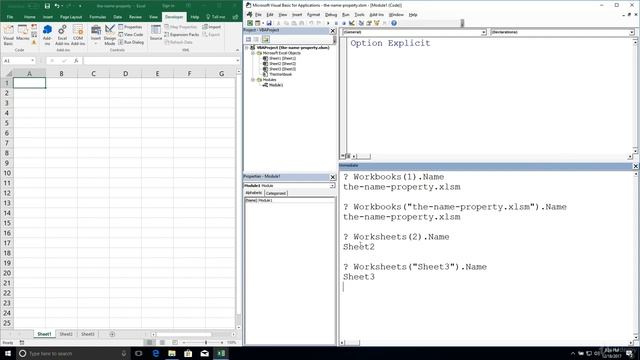Save the workbook from Excel's quick access toolbar

tap(47, 6)
